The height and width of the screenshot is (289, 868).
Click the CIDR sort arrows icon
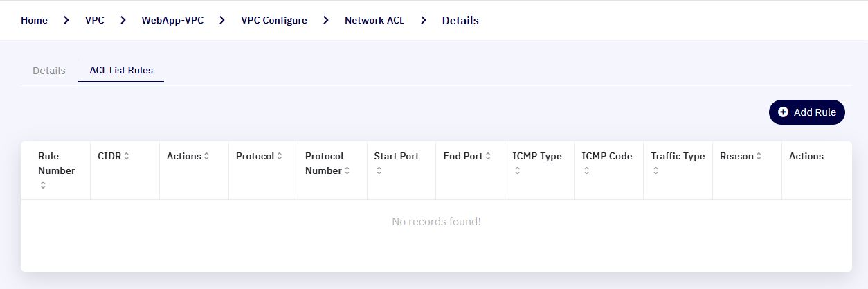[x=127, y=157]
